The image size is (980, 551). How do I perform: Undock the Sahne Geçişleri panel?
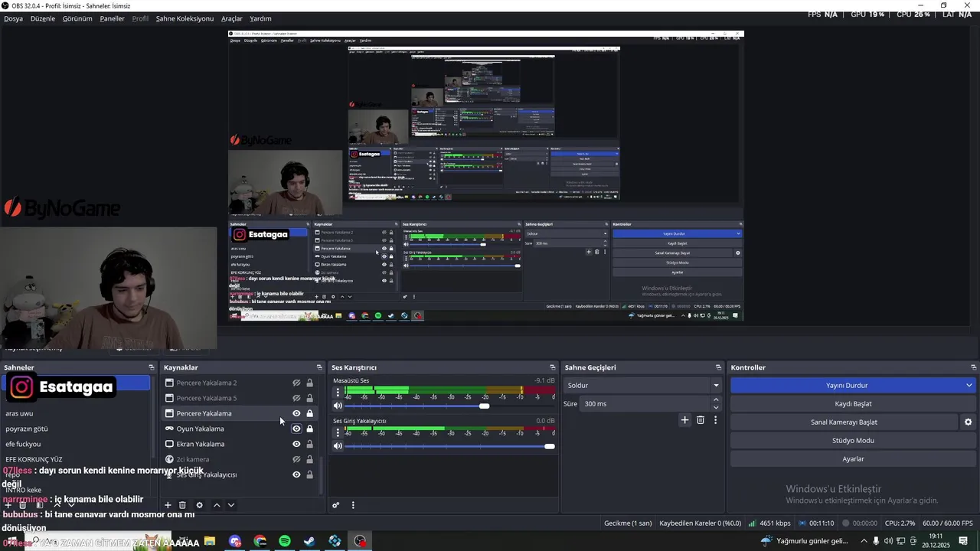[x=718, y=367]
